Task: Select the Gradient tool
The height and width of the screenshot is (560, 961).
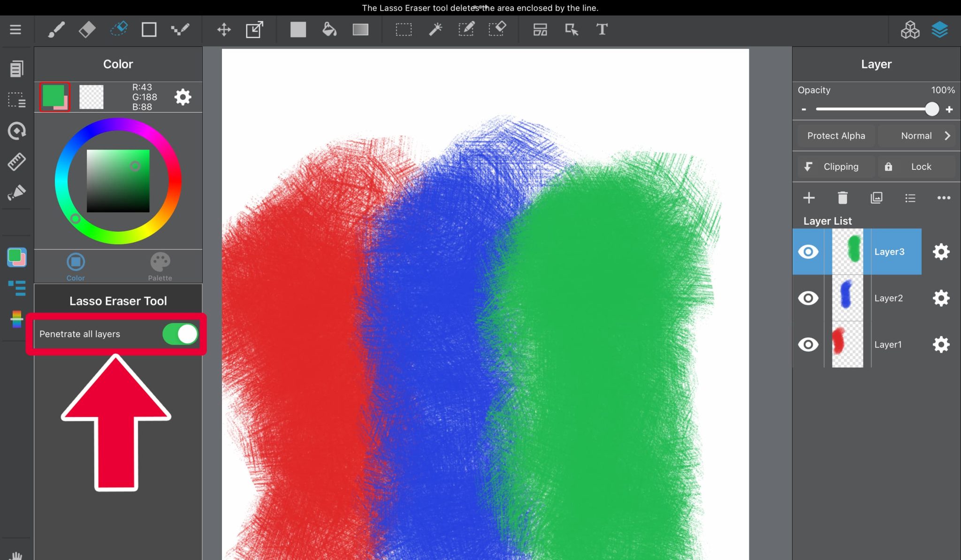Action: 360,30
